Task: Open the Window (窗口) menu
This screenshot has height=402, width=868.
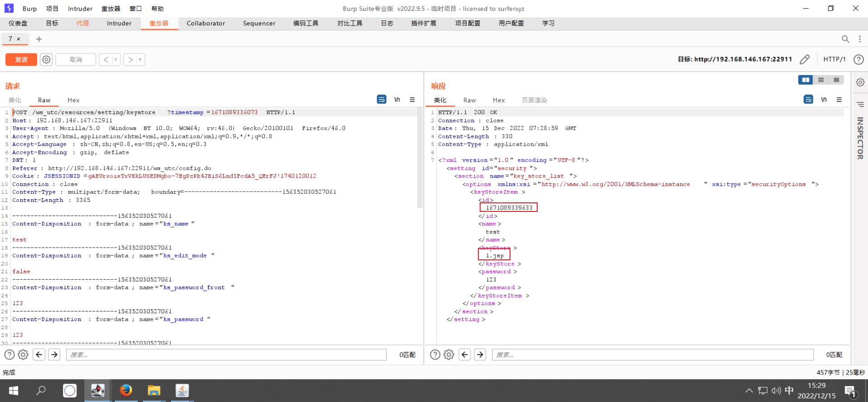Action: coord(135,9)
